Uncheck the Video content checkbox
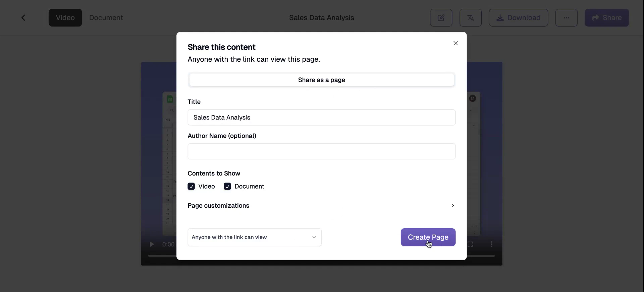The height and width of the screenshot is (292, 644). tap(191, 186)
